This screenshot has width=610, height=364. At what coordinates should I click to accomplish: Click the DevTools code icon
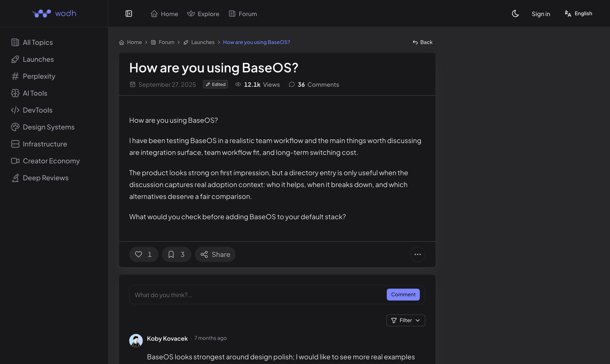15,110
